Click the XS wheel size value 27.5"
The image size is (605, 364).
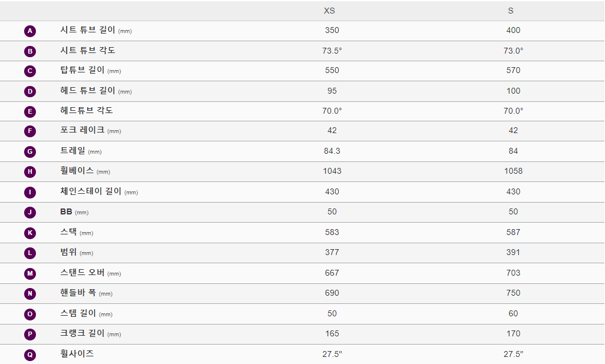(332, 354)
